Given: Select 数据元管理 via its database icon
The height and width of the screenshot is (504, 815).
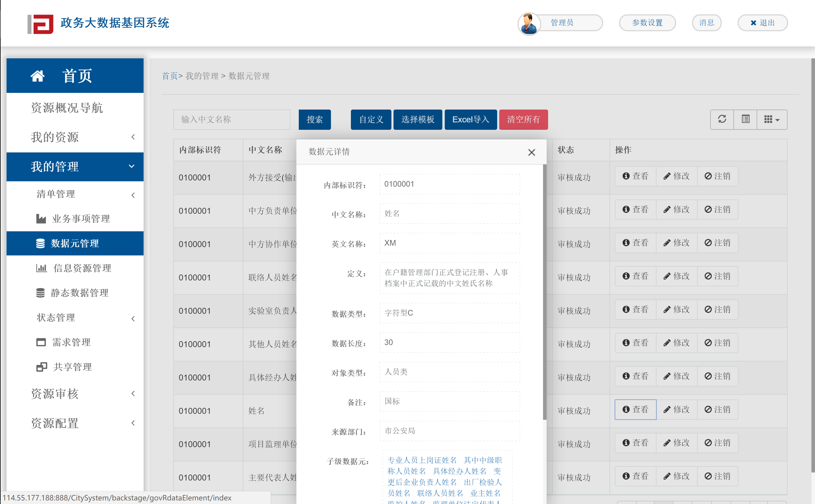Looking at the screenshot, I should point(40,243).
